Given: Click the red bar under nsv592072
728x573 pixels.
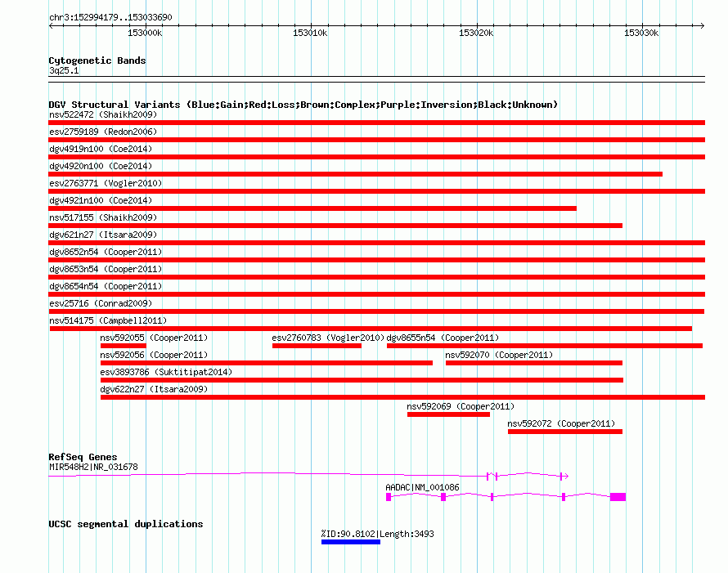Looking at the screenshot, I should tap(565, 432).
